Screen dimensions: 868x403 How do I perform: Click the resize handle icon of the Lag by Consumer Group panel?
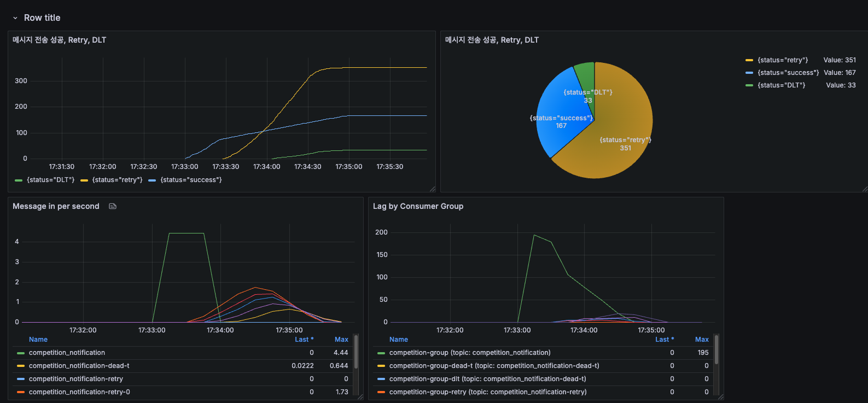click(x=721, y=397)
